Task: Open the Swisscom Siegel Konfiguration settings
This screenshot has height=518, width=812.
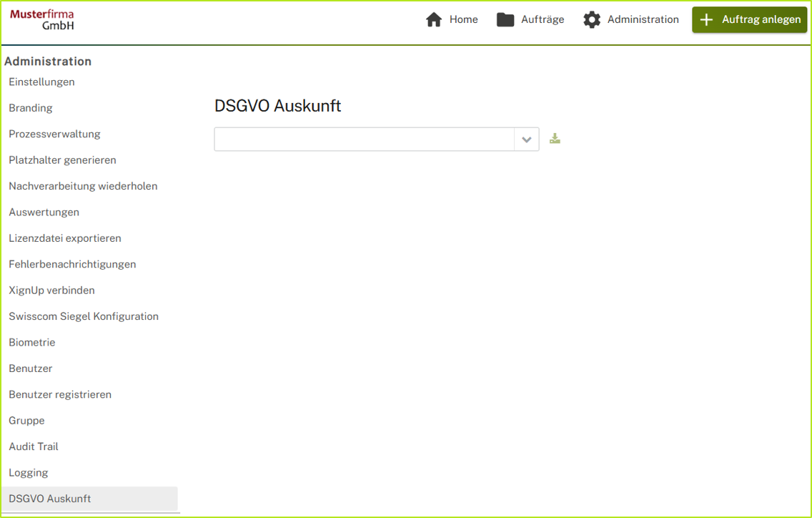Action: coord(84,316)
